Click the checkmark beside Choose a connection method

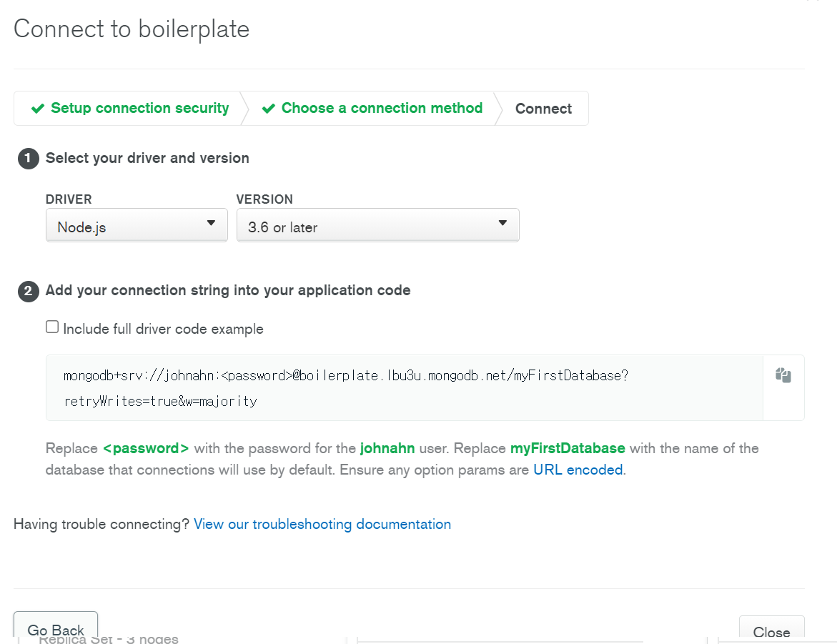point(269,109)
